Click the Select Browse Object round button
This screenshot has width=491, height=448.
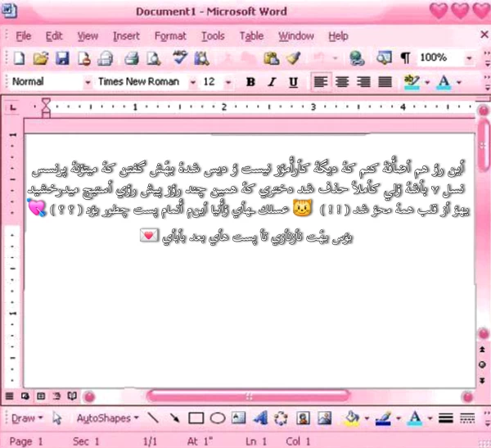tap(483, 364)
